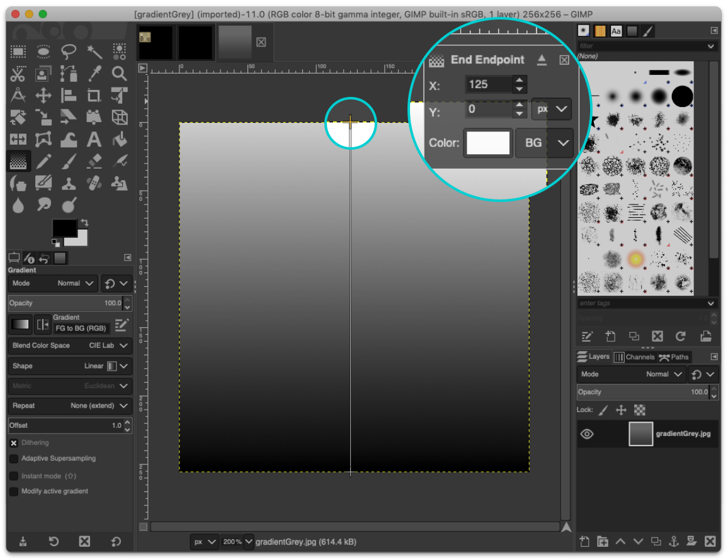Select the Color Picker eyedropper tool

pos(94,74)
